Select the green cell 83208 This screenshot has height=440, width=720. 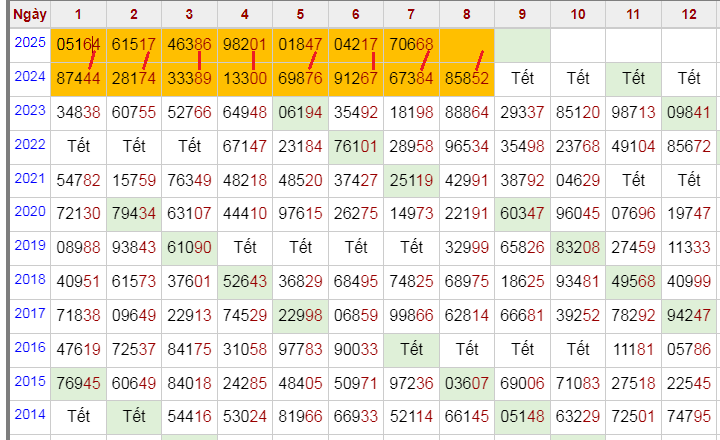click(577, 248)
